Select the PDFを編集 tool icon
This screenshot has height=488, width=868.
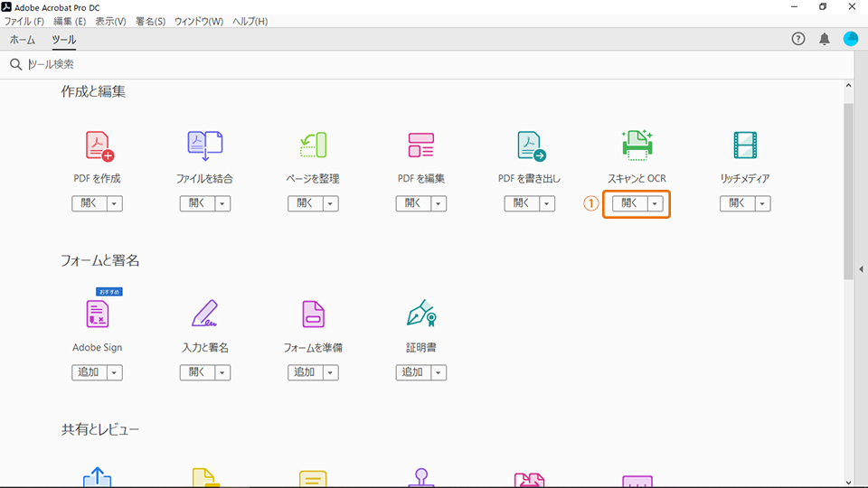421,145
